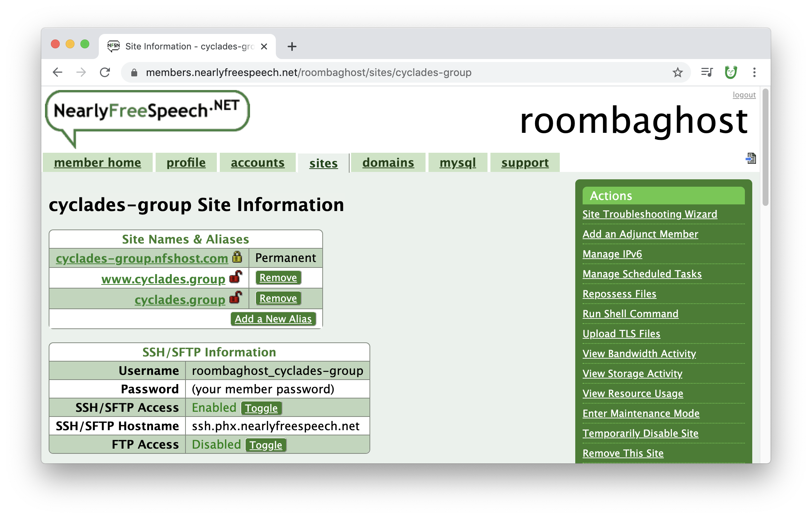This screenshot has width=812, height=518.
Task: Remove the cyclades.group alias
Action: (x=278, y=298)
